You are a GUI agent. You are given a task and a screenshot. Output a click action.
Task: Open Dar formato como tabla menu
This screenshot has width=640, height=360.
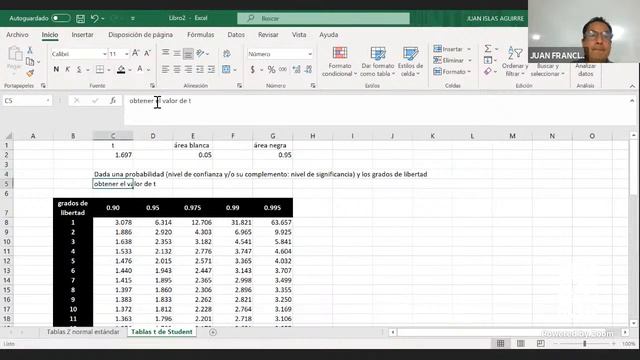(378, 62)
